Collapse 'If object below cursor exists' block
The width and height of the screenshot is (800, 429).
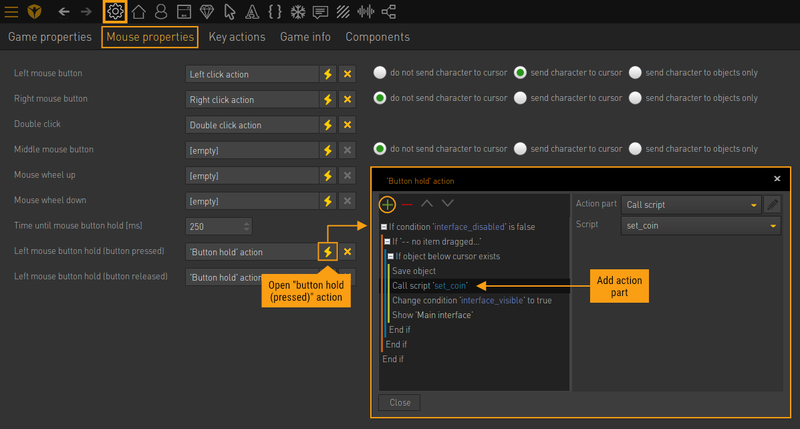click(x=390, y=257)
